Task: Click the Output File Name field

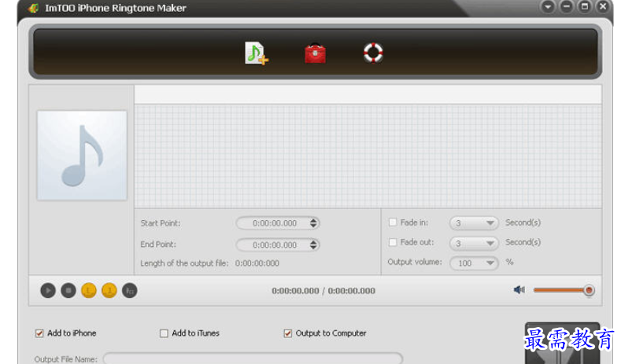Action: coord(253,358)
